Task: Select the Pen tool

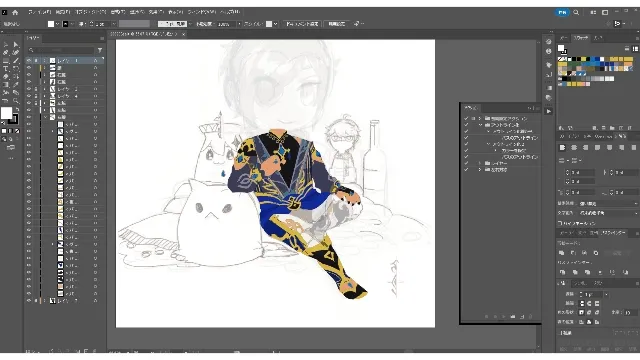Action: [x=6, y=53]
